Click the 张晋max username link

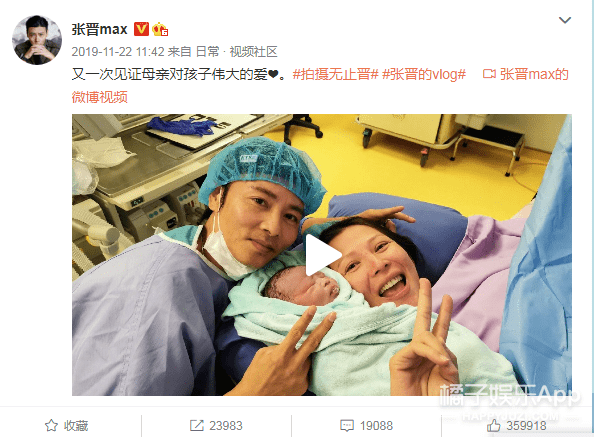[100, 29]
